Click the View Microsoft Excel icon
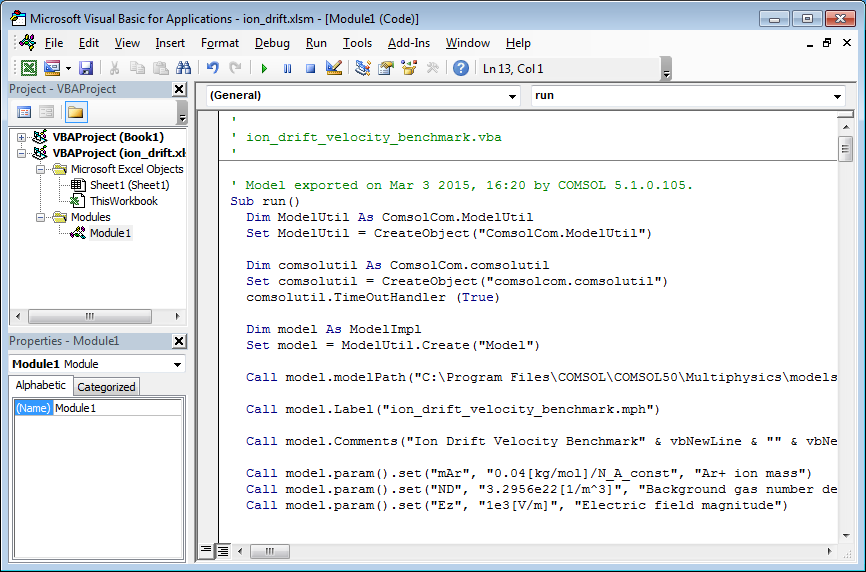The height and width of the screenshot is (572, 866). [x=29, y=68]
